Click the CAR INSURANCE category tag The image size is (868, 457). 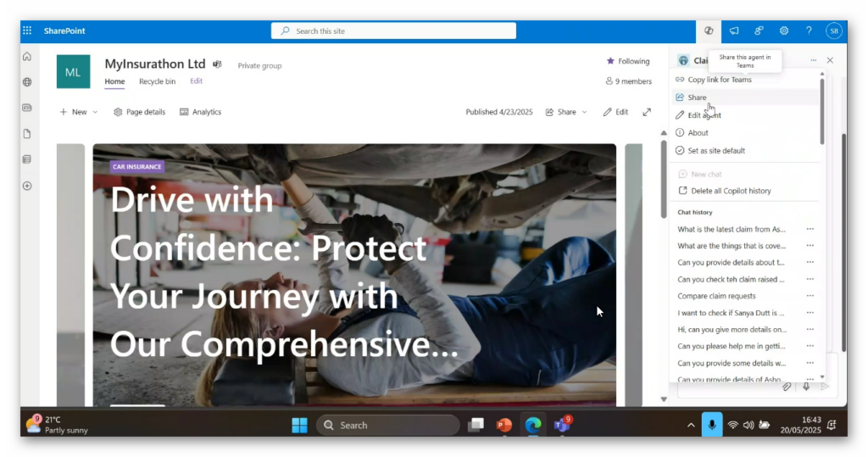[136, 166]
